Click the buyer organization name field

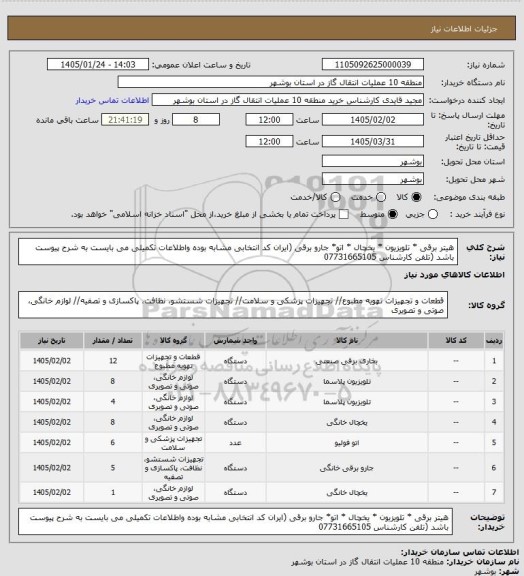point(270,82)
